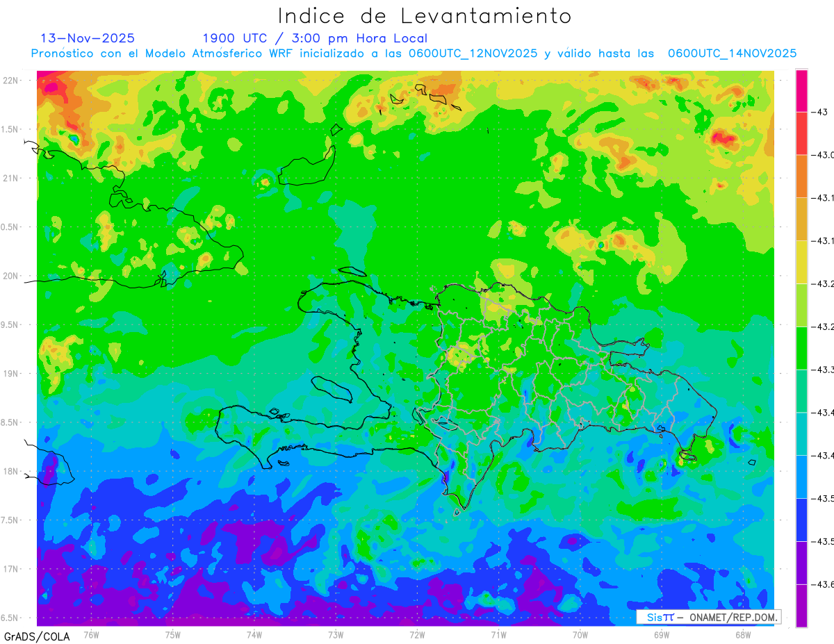Click the '20N' latitude label
Image resolution: width=834 pixels, height=644 pixels.
tap(12, 276)
